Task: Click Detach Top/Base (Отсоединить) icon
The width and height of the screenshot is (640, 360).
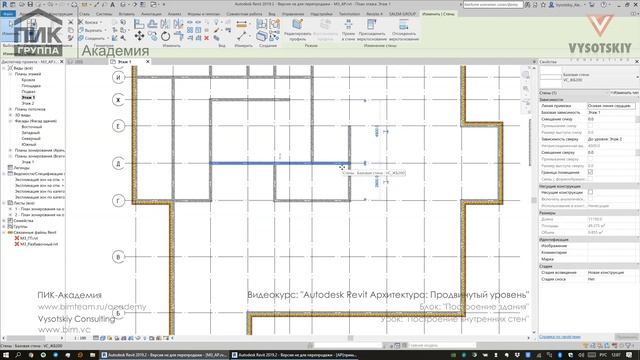Action: 404,30
